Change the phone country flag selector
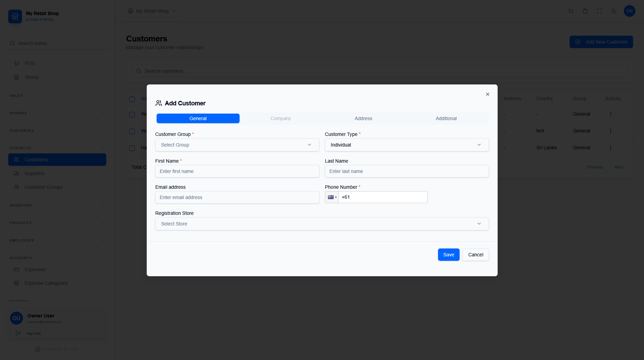This screenshot has height=360, width=644. pos(331,197)
